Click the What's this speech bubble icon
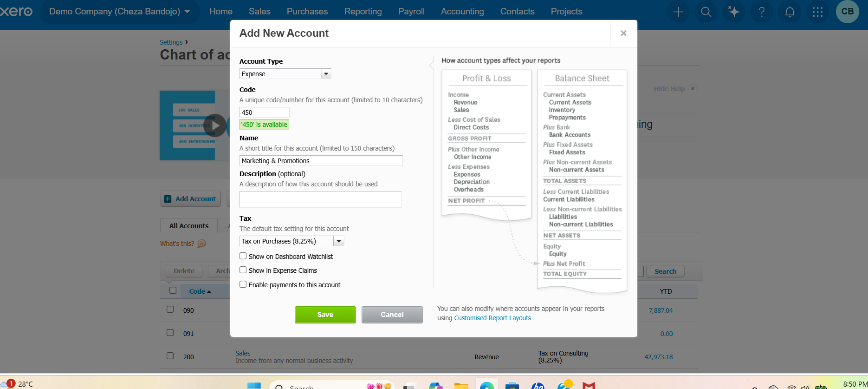Screen dimensions: 868x389 click(x=201, y=244)
